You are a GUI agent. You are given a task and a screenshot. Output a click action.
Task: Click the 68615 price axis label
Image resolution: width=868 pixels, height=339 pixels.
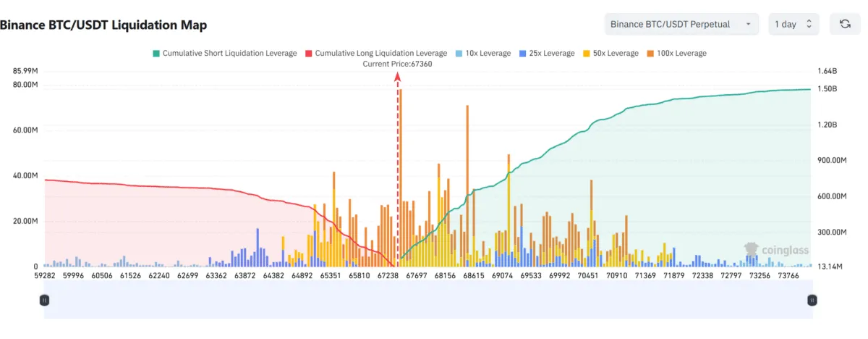click(x=474, y=275)
